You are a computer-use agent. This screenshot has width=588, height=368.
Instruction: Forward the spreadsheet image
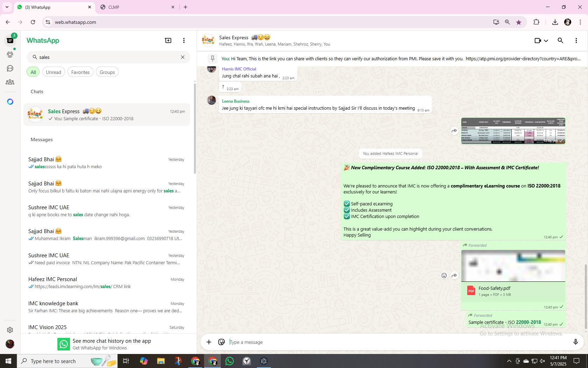click(x=454, y=131)
